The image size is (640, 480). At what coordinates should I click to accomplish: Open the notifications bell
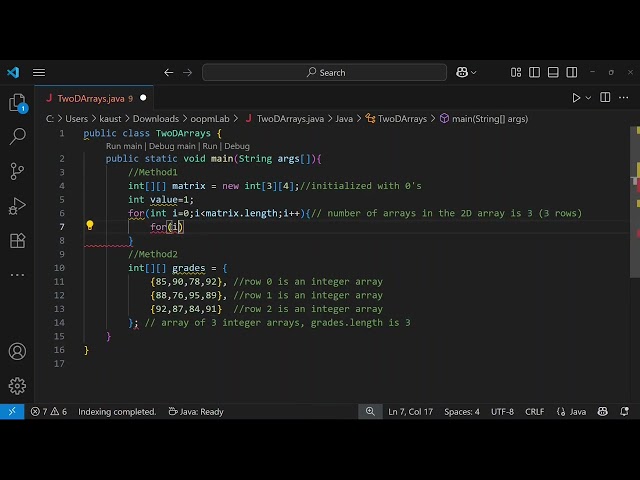coord(624,411)
